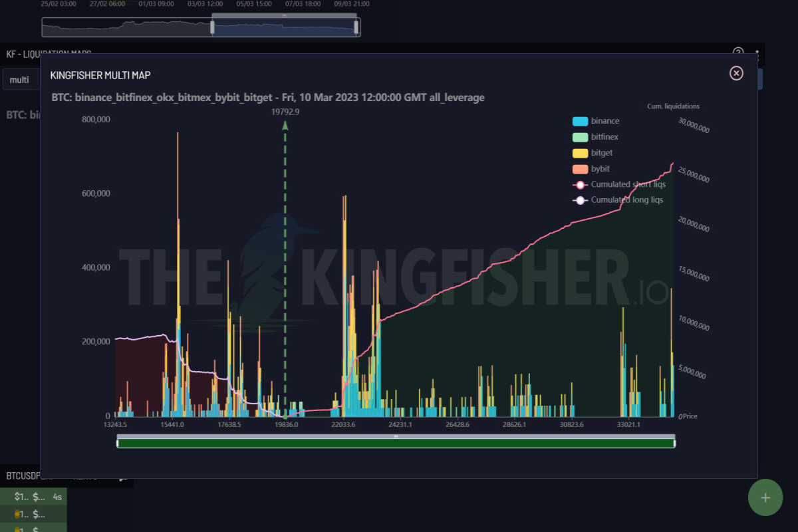Click the 13243.5 price axis label
This screenshot has height=532, width=798.
(x=115, y=425)
